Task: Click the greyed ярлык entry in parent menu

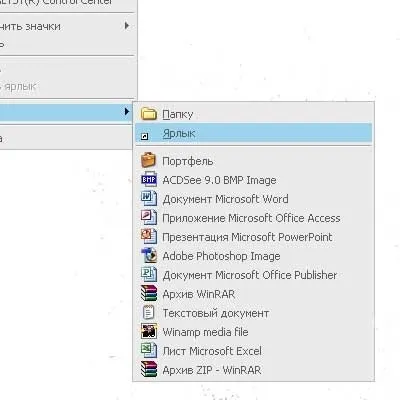Action: pyautogui.click(x=67, y=86)
